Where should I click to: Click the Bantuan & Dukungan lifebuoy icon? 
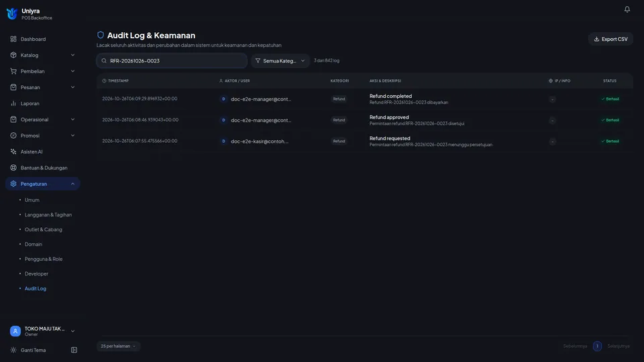click(x=13, y=168)
